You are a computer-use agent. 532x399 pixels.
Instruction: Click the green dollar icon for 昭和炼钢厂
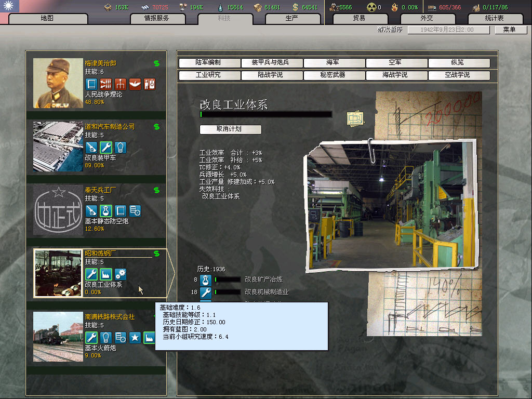[x=156, y=254]
